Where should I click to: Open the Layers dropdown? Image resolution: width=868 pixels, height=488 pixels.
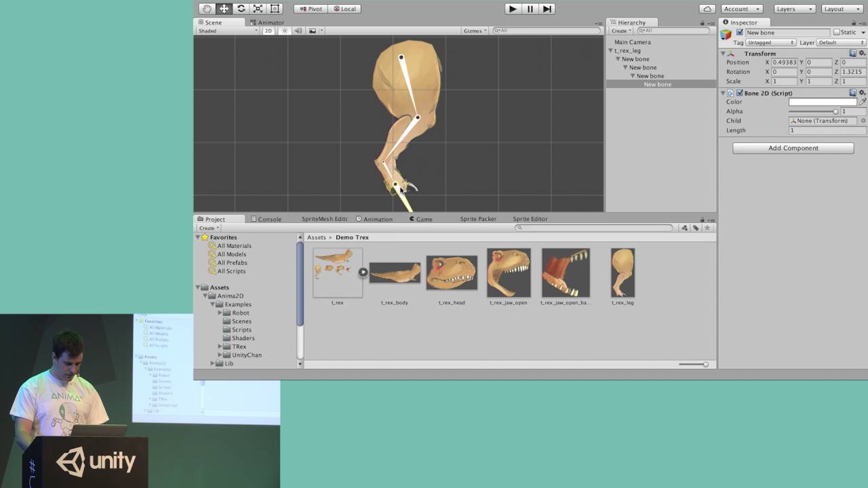pyautogui.click(x=793, y=9)
